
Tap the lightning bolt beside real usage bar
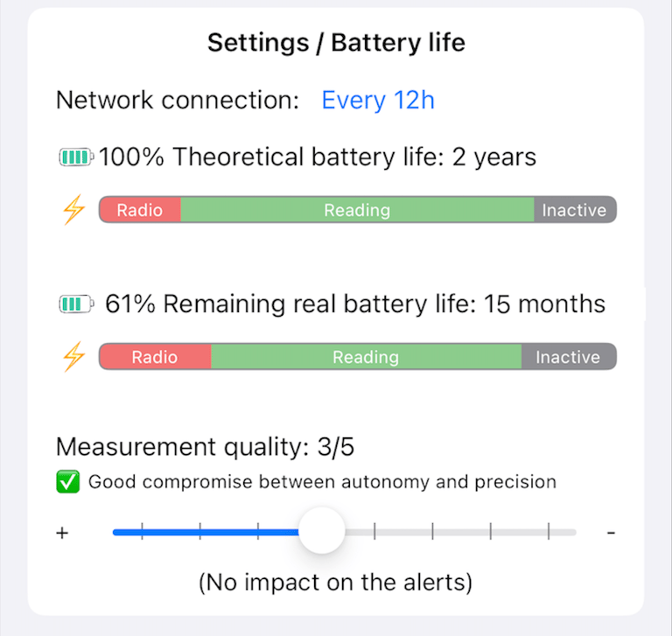pos(74,357)
